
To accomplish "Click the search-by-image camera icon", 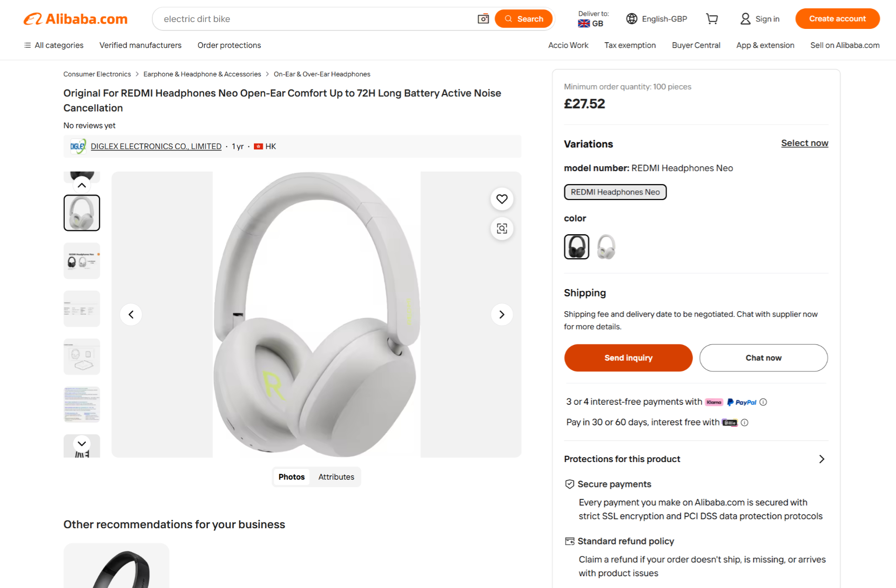I will [x=483, y=19].
